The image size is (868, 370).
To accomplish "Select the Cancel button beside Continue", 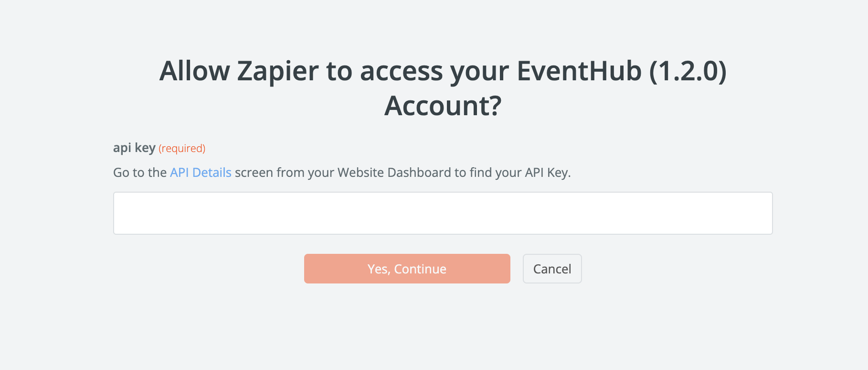I will 552,269.
